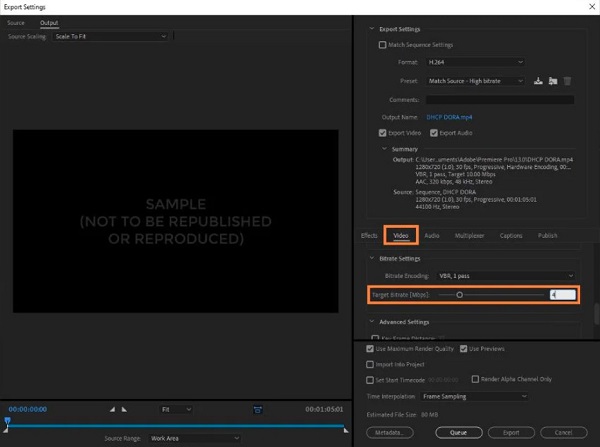Click the Cancel button
600x447 pixels.
[564, 432]
